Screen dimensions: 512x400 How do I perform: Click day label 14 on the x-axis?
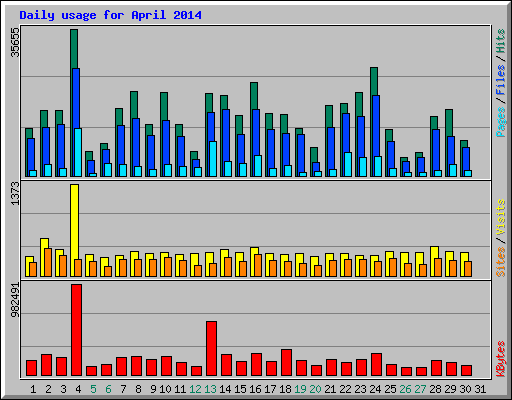(x=225, y=389)
